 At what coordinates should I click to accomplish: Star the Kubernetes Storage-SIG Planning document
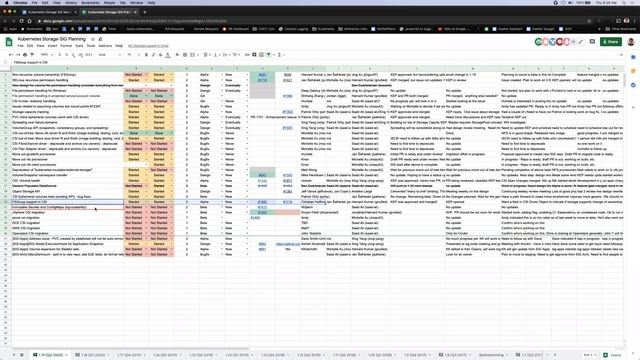coord(93,39)
